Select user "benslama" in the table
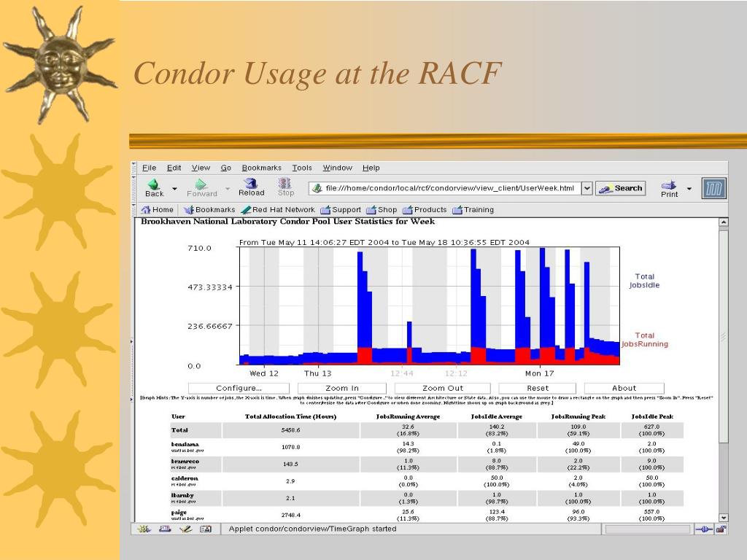Viewport: 747px width, 560px height. [x=185, y=444]
